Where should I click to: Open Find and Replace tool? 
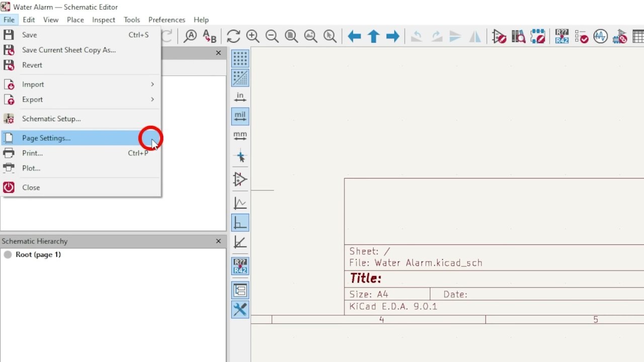point(209,36)
